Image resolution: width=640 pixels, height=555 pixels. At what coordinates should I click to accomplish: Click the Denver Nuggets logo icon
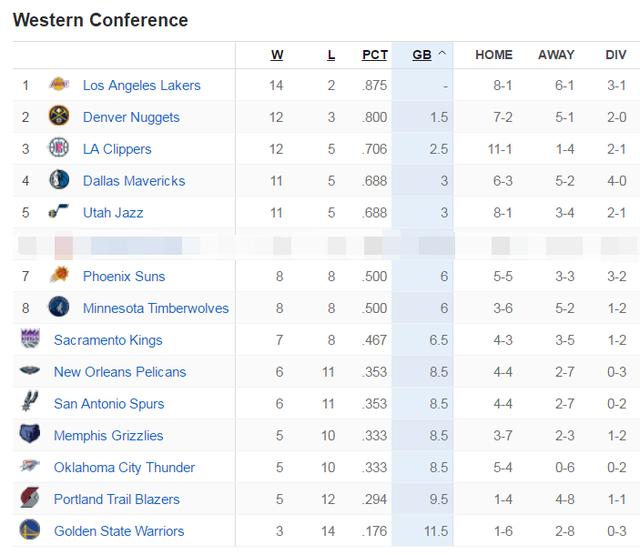tap(59, 116)
